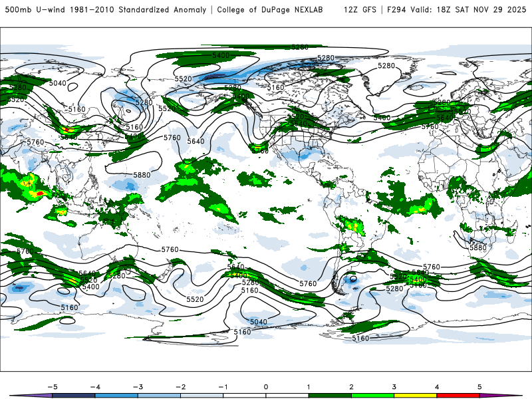Viewport: 532px width, 399px height.
Task: Select the bright green 2 to 3 colorbar segment
Action: point(372,396)
